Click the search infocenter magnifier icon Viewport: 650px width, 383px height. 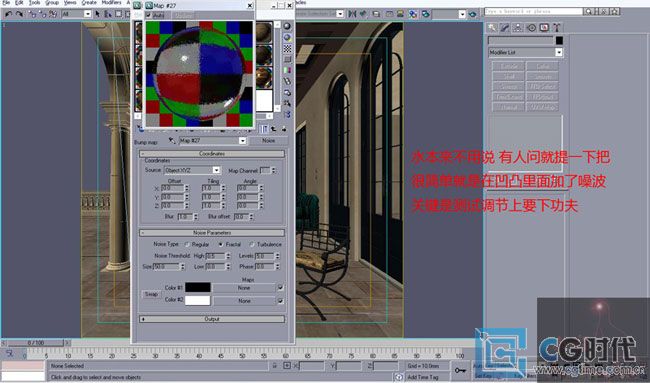(x=589, y=12)
